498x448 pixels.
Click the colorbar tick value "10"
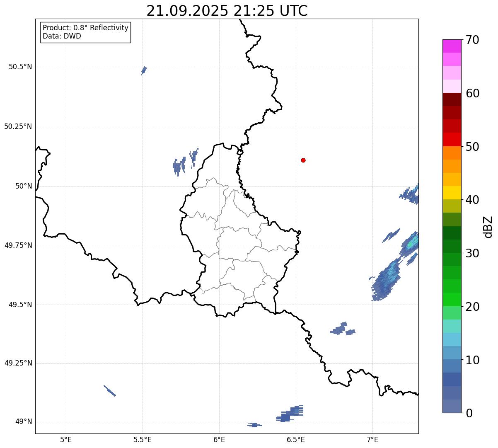[x=472, y=360]
